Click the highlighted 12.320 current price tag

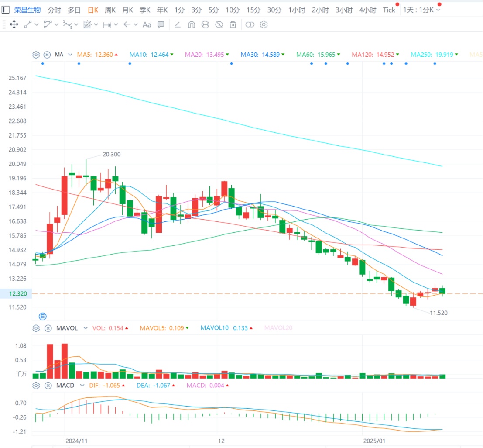pos(16,293)
